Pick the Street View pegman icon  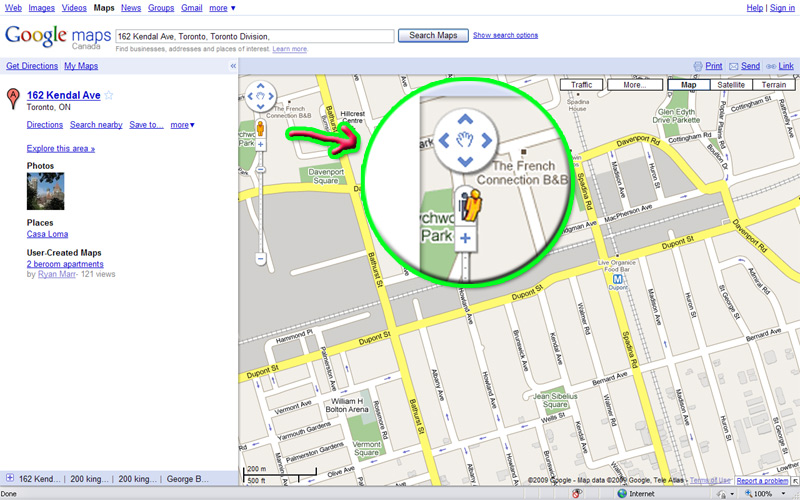pyautogui.click(x=260, y=129)
